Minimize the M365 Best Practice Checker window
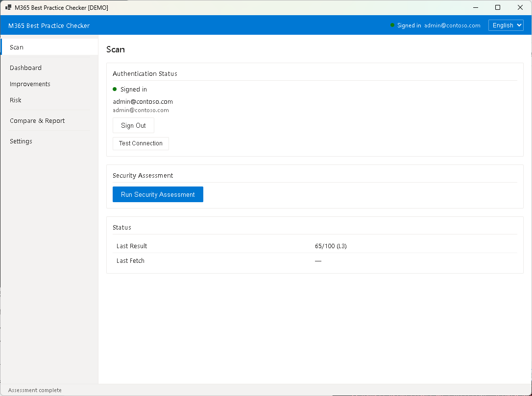The height and width of the screenshot is (396, 532). [x=475, y=7]
